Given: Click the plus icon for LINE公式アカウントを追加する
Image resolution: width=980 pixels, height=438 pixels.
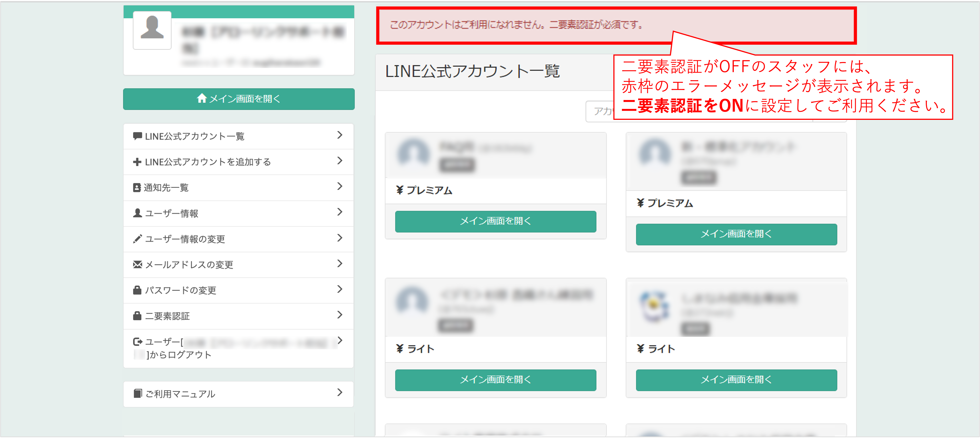Looking at the screenshot, I should point(137,162).
